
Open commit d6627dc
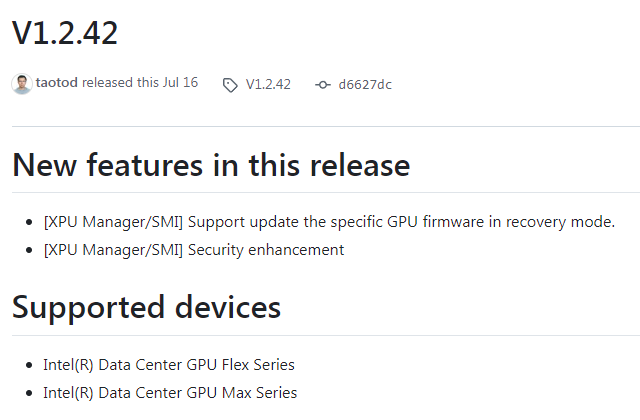365,84
